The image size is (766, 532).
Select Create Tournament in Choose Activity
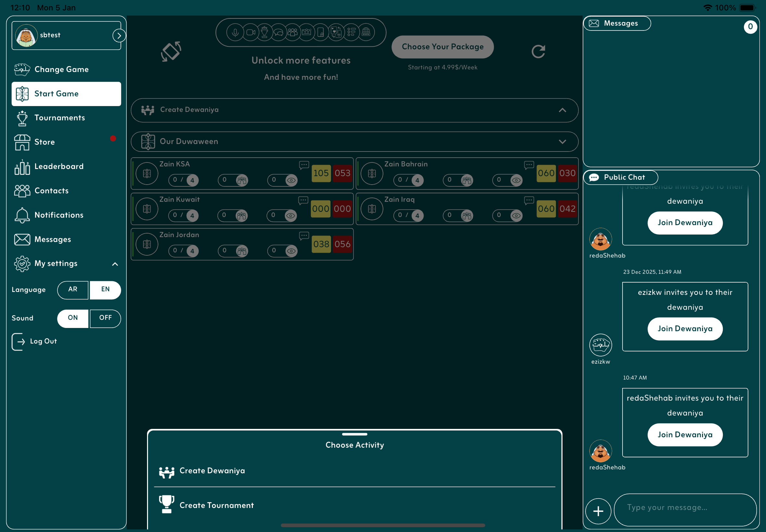[x=217, y=505]
